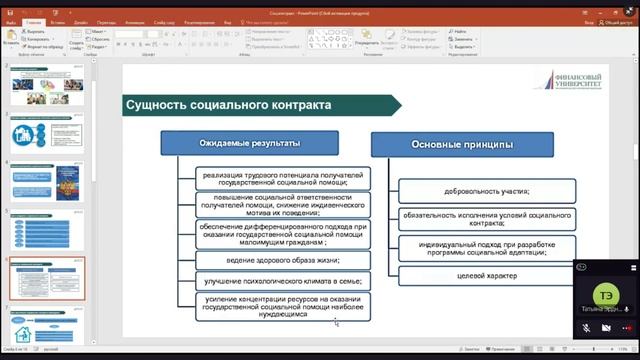
Task: Click the Underline formatting button
Action: 133,44
